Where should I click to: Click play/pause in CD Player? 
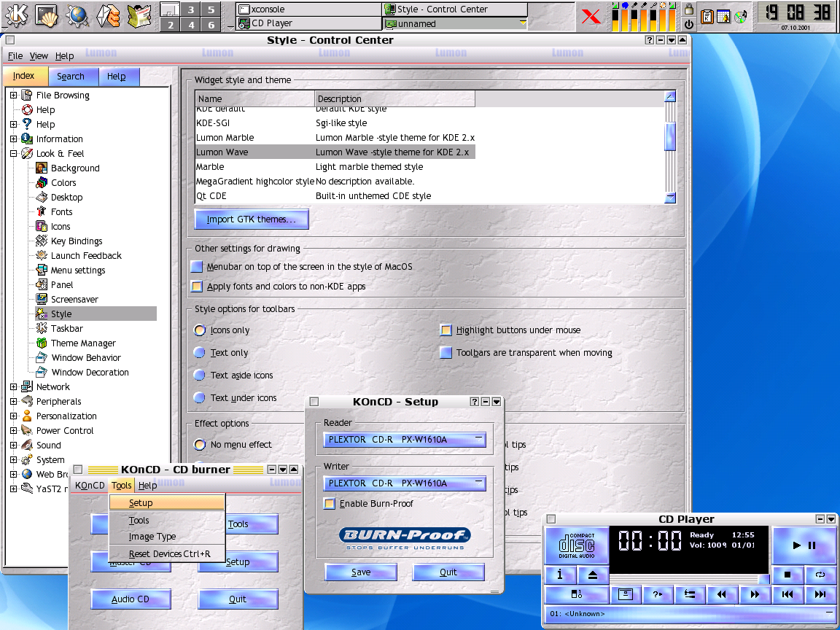click(x=804, y=545)
